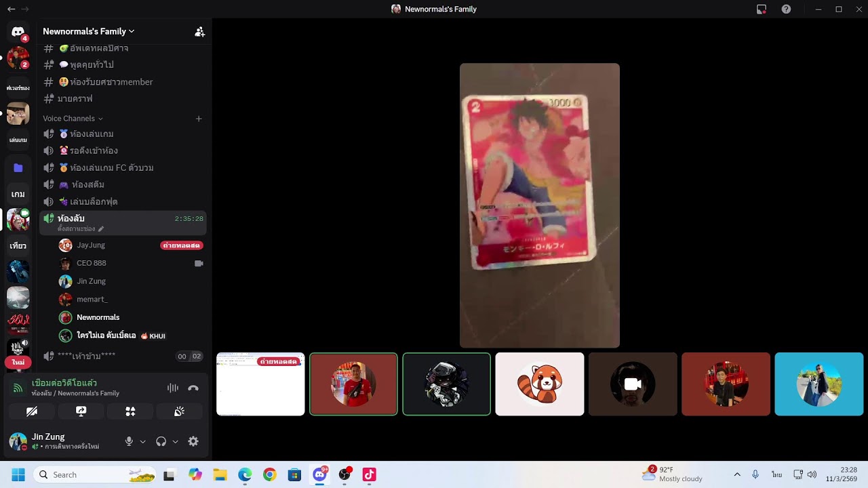
Task: Show hidden system tray icons
Action: [737, 474]
